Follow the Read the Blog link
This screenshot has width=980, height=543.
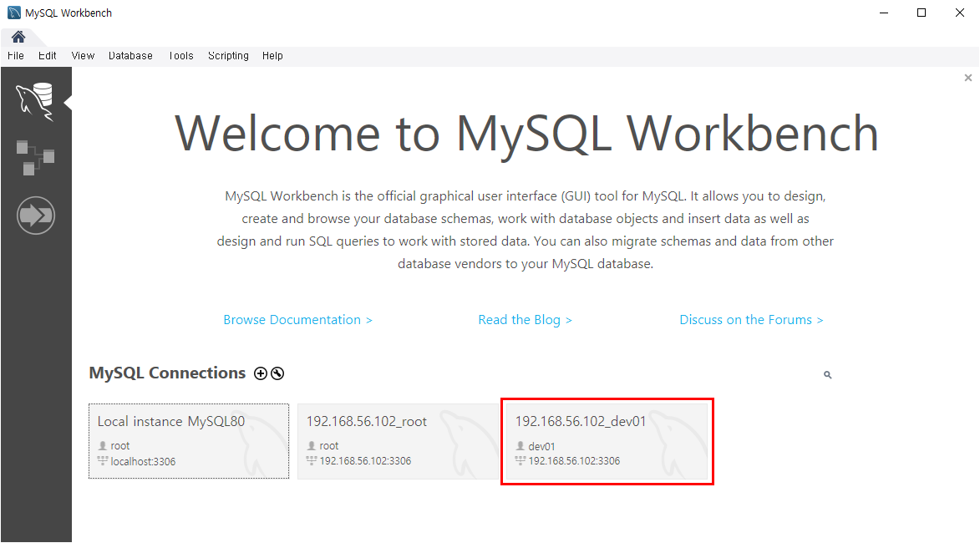(x=525, y=320)
